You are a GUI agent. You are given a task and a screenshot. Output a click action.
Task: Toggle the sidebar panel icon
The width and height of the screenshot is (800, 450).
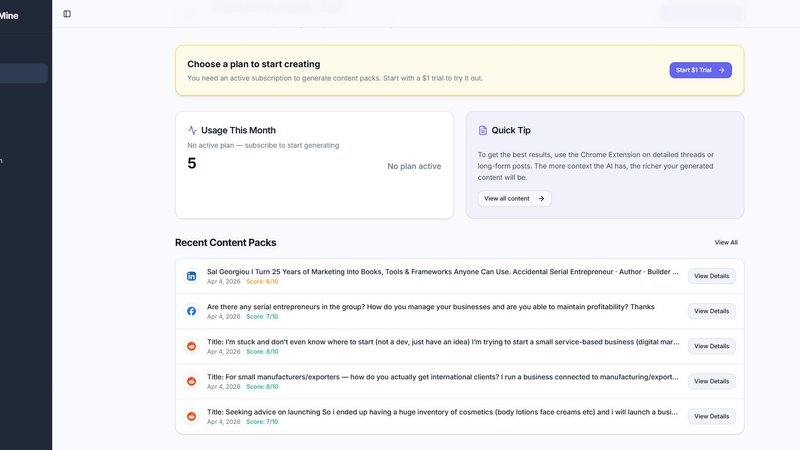pos(67,14)
